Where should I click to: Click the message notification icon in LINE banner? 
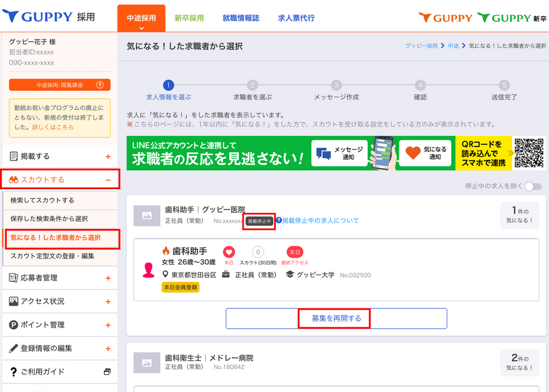coord(323,153)
